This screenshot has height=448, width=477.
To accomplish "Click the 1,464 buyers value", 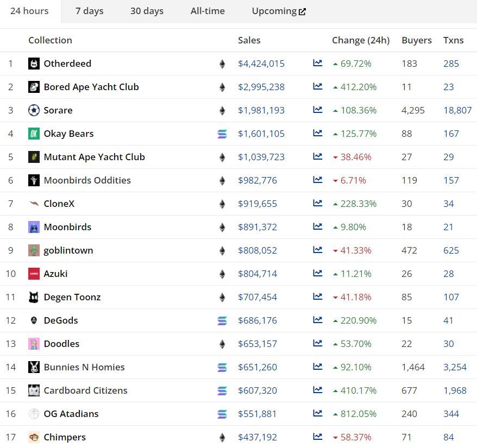I will 413,367.
